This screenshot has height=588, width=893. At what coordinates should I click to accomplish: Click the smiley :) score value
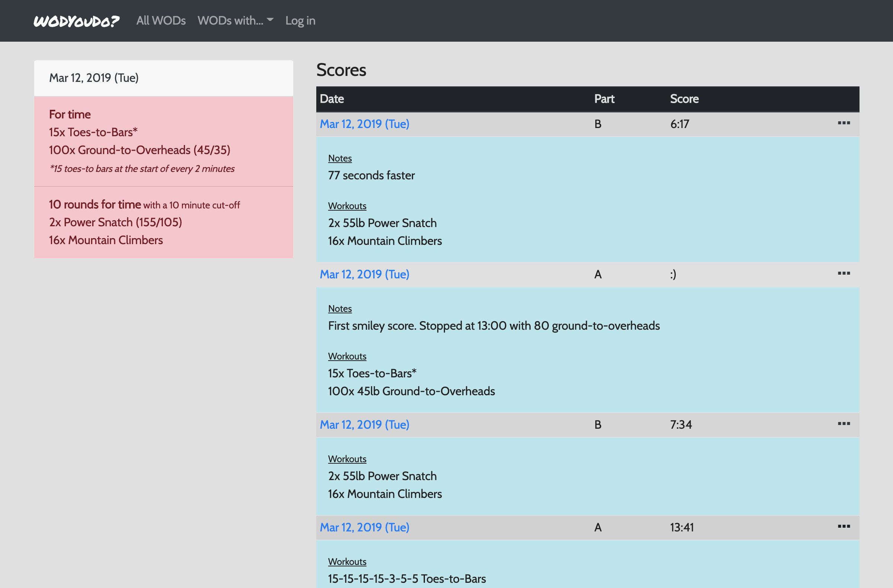673,274
